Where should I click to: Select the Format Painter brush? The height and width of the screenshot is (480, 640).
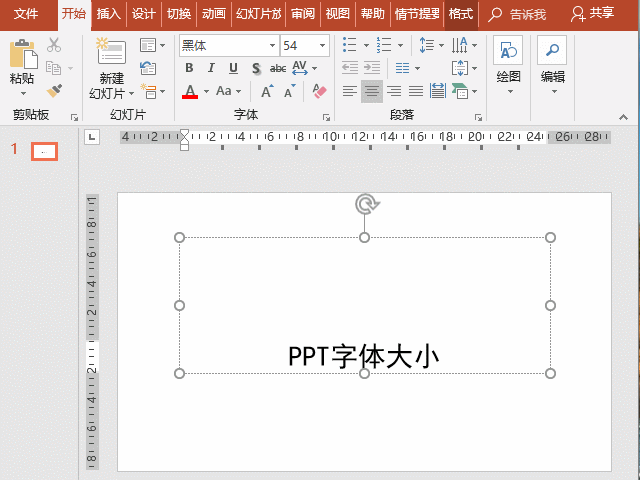54,91
